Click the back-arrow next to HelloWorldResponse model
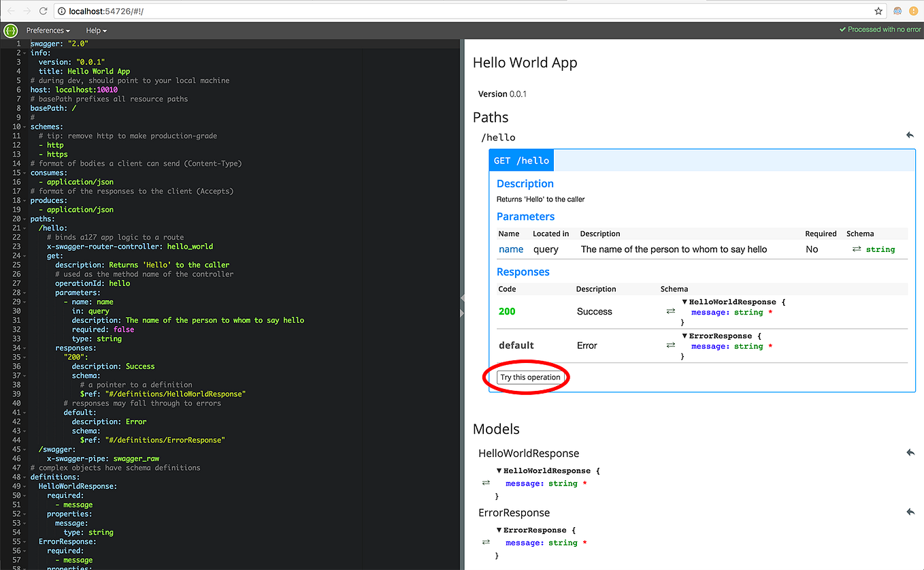This screenshot has width=924, height=570. [910, 452]
